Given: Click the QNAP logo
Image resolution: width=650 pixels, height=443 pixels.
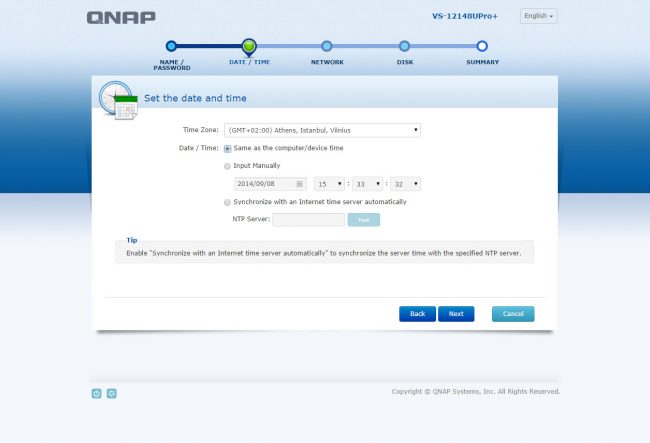Looking at the screenshot, I should point(121,17).
